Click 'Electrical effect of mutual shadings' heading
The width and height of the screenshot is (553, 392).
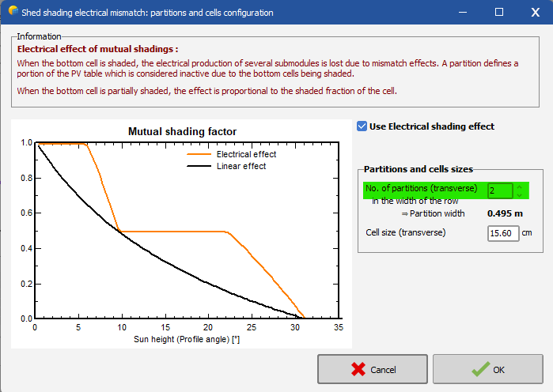click(x=97, y=49)
